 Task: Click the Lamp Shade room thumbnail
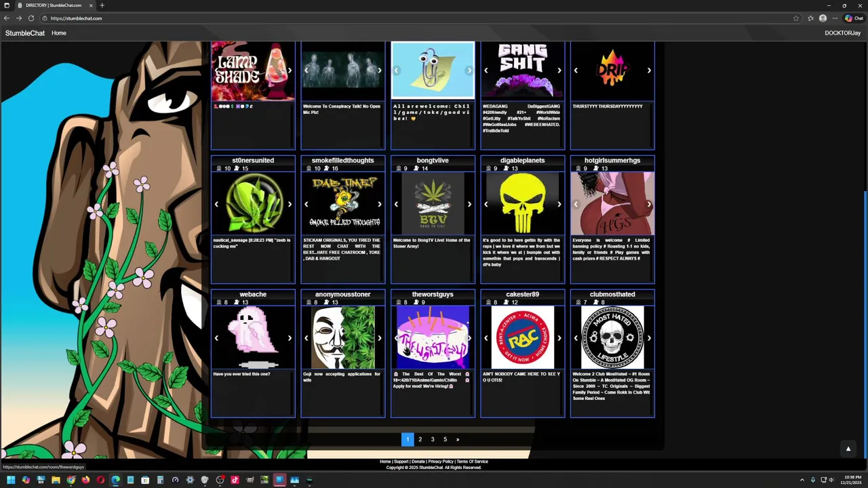[253, 70]
